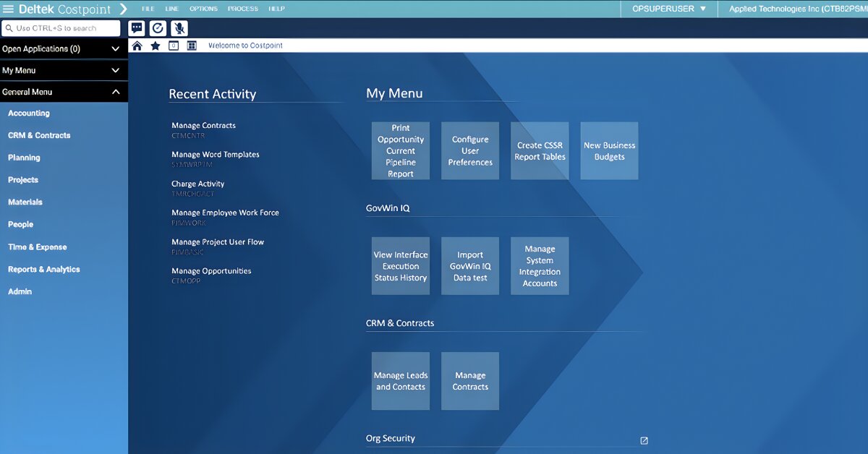
Task: Open Manage Contracts in Recent Activity
Action: coord(203,126)
